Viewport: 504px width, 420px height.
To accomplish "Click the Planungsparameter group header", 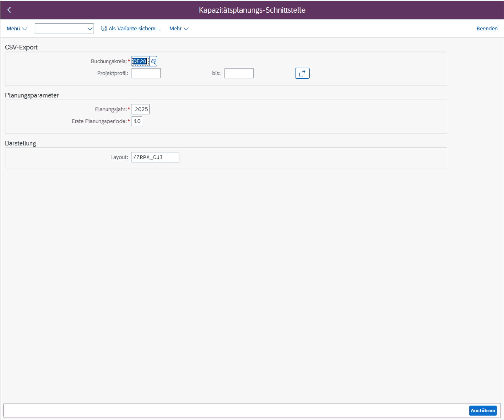I will coord(32,95).
